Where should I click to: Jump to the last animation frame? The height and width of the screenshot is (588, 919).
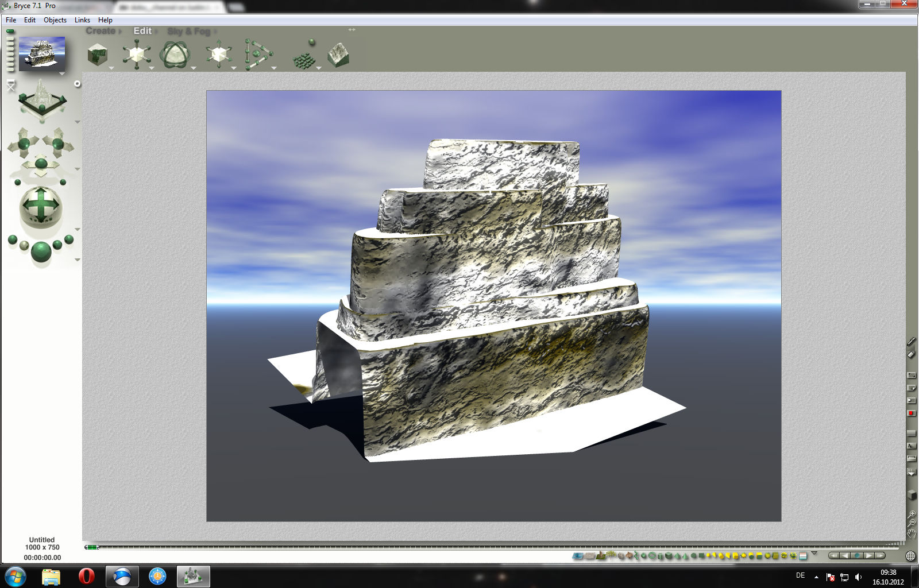click(x=880, y=556)
